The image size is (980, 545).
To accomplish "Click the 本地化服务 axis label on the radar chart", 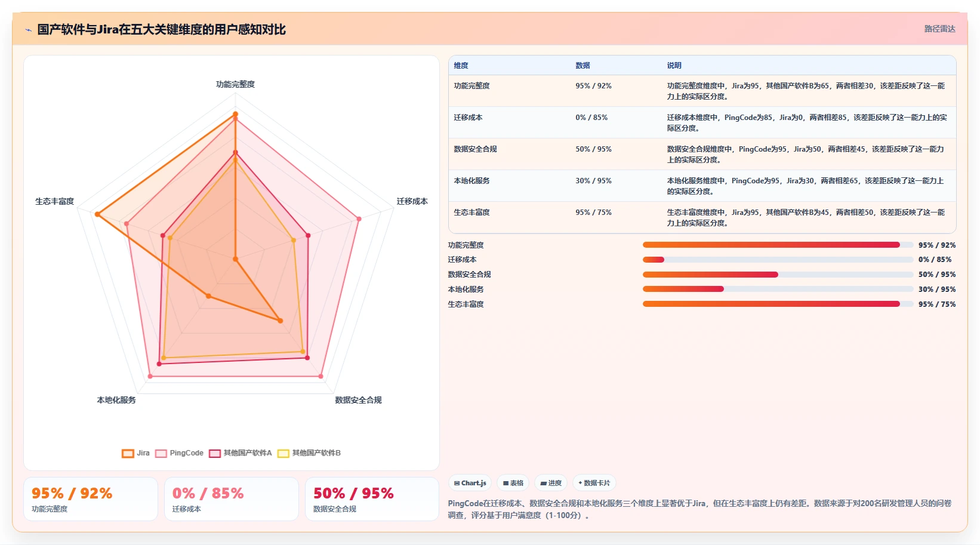I will (116, 400).
